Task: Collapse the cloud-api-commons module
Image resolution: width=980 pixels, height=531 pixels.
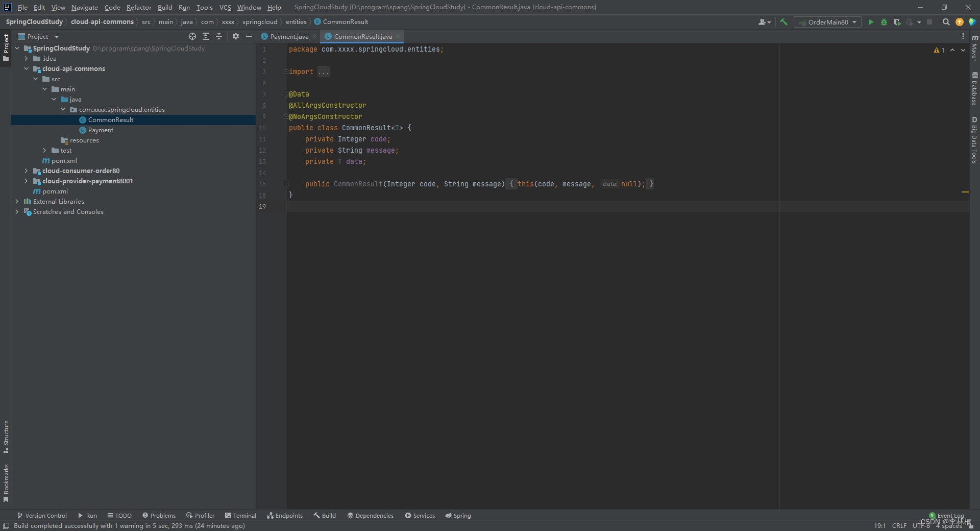Action: coord(27,68)
